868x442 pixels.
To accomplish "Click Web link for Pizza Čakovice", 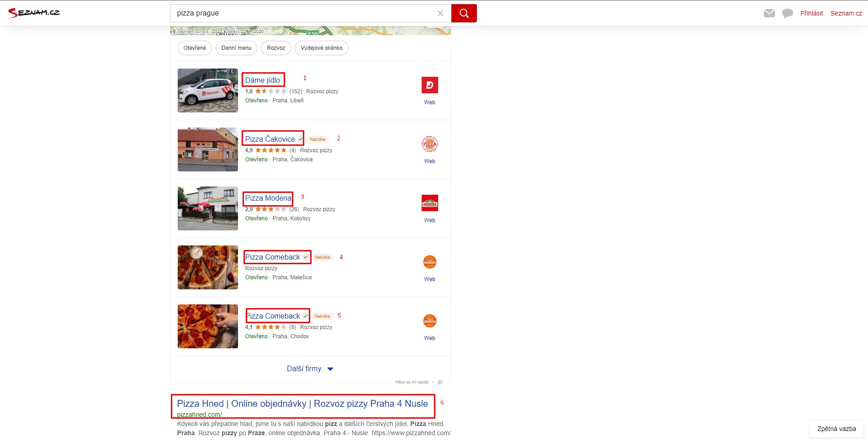I will 429,161.
